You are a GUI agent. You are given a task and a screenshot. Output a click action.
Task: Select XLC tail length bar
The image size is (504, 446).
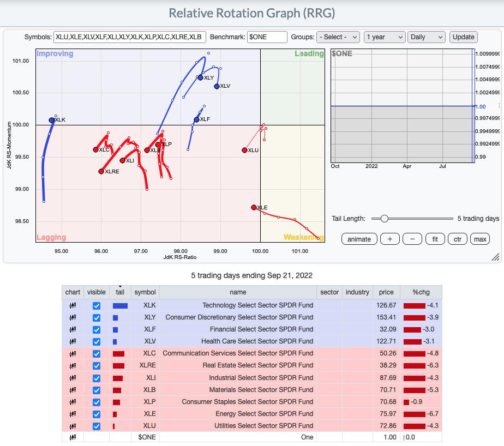point(118,354)
